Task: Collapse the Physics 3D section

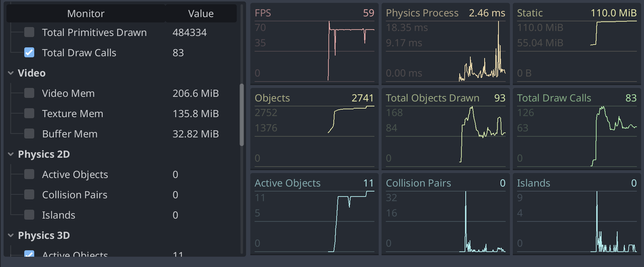Action: [10, 235]
